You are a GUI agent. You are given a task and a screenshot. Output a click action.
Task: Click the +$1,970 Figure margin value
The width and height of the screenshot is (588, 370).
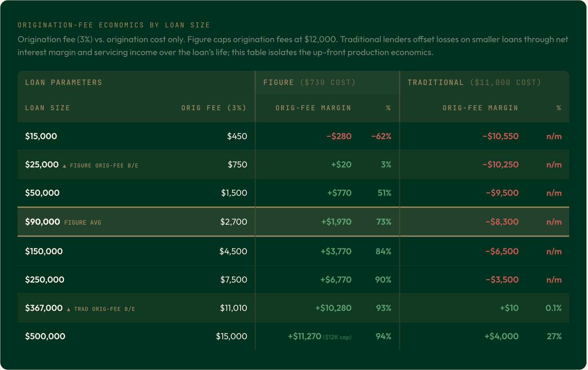(x=336, y=222)
